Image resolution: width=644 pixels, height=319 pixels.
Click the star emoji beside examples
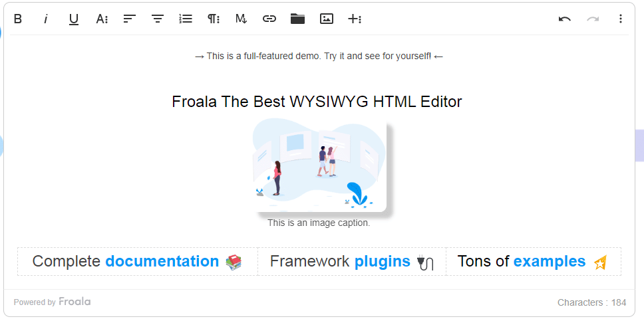600,262
